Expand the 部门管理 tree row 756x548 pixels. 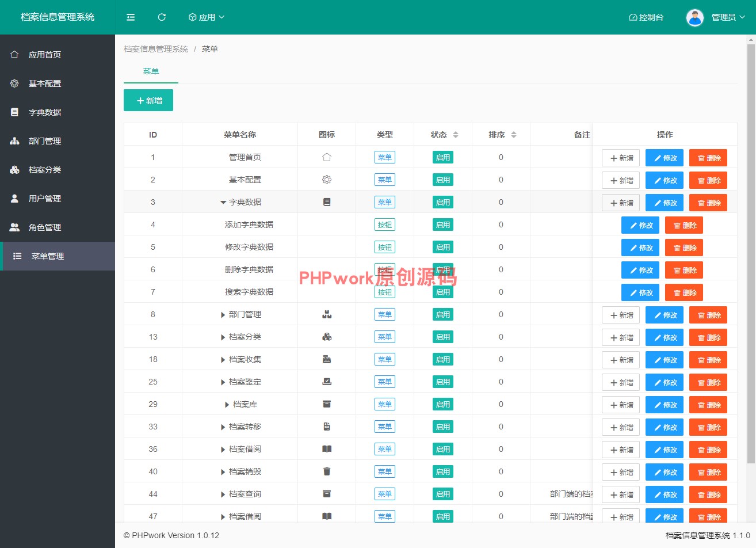click(223, 315)
